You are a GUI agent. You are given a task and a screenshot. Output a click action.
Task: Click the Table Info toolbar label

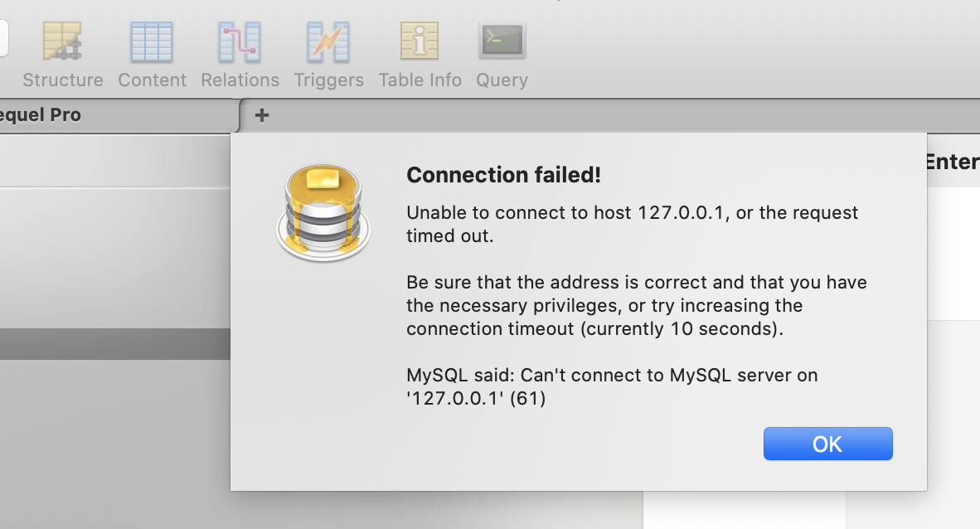420,80
